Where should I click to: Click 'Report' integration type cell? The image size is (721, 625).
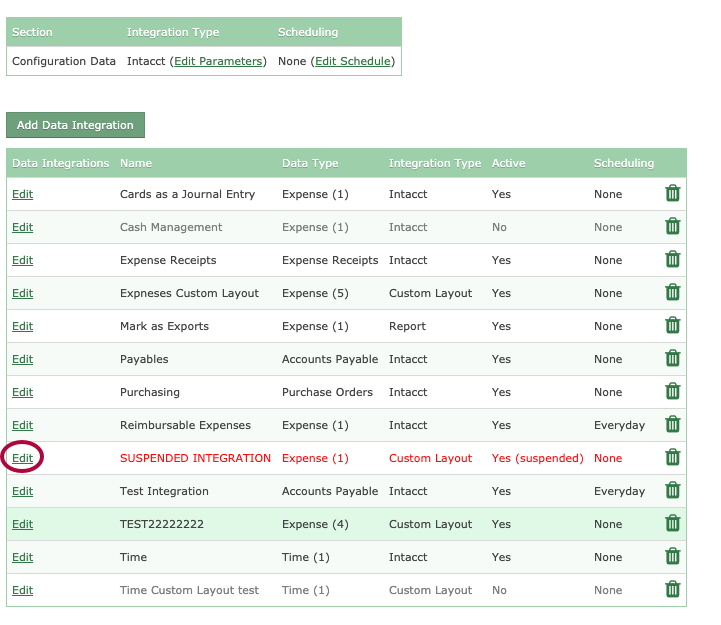coord(407,326)
